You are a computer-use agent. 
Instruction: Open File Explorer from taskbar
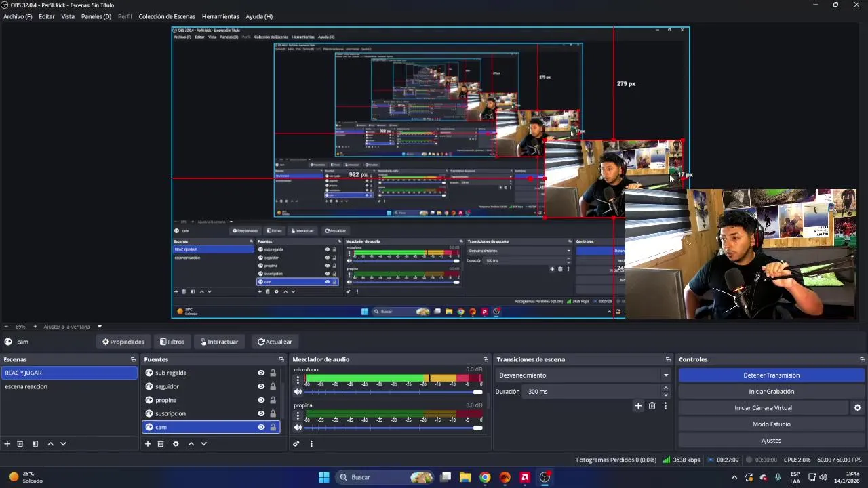pyautogui.click(x=465, y=477)
